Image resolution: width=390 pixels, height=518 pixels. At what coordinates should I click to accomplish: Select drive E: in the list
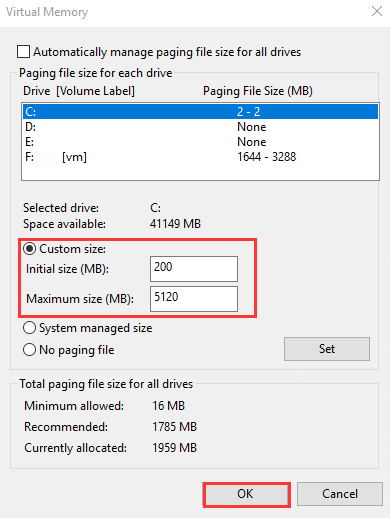(x=200, y=142)
